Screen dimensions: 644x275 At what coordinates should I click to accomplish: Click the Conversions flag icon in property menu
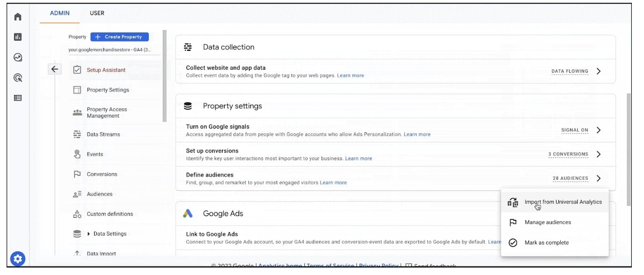click(77, 174)
